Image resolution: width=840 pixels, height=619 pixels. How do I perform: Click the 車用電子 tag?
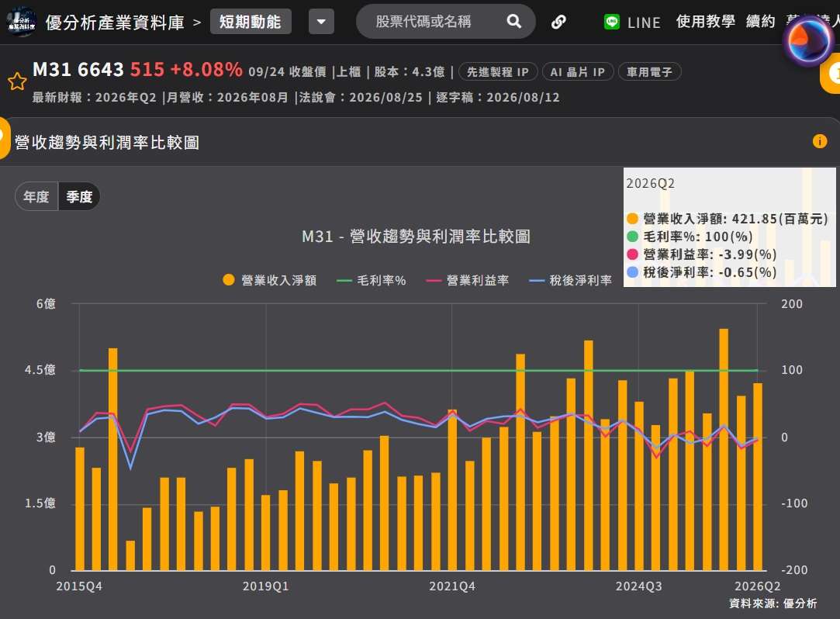649,72
